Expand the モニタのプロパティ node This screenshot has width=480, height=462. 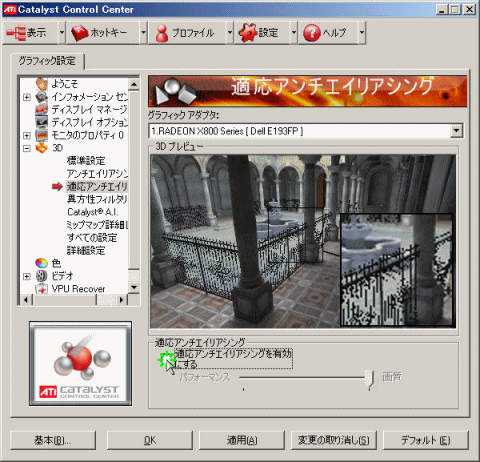(27, 135)
